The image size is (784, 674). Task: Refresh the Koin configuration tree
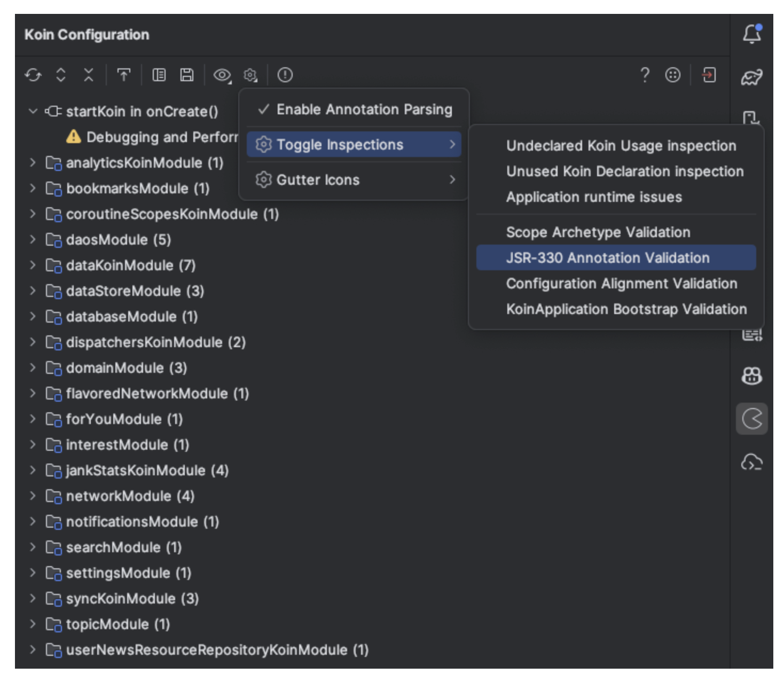33,75
